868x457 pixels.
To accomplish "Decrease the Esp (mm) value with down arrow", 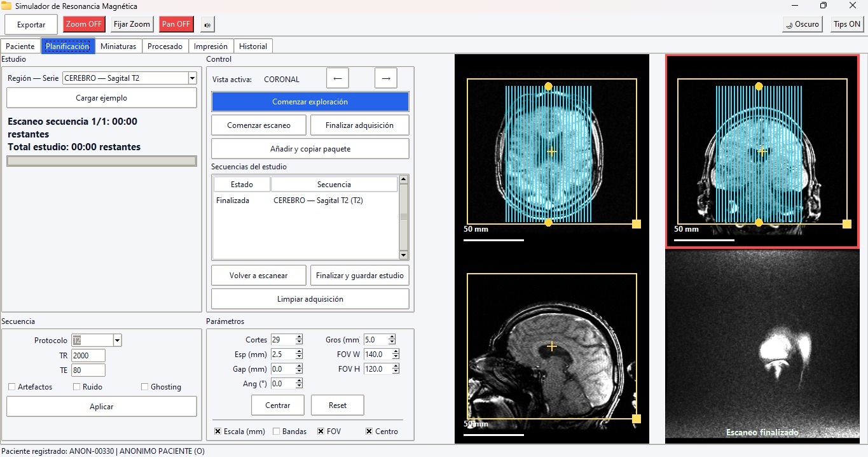I will pyautogui.click(x=299, y=357).
